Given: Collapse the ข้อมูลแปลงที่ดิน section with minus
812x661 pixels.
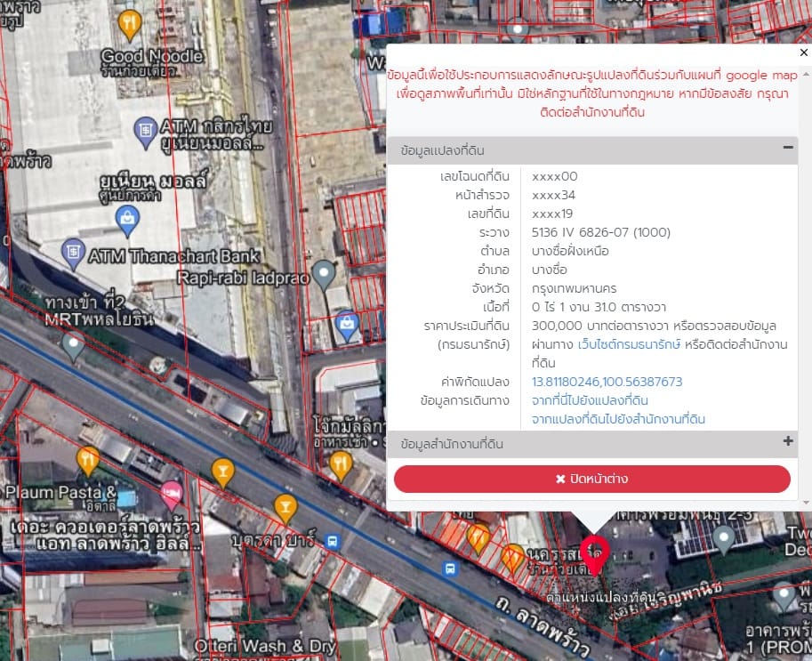Looking at the screenshot, I should click(x=788, y=148).
